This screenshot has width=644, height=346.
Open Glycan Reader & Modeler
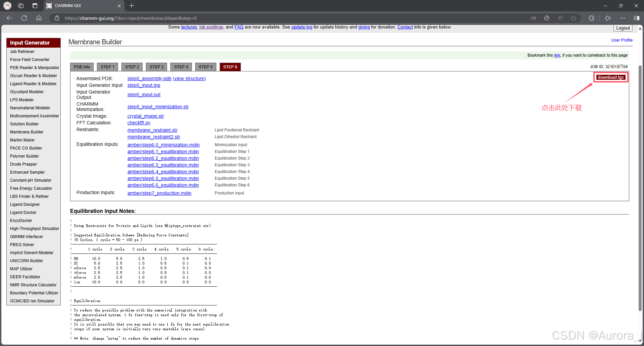[34, 76]
